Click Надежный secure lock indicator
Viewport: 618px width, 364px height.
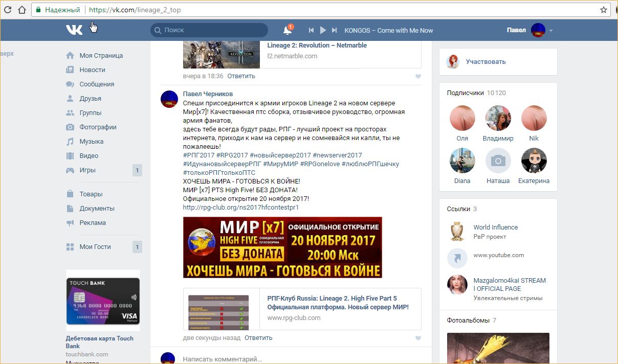click(x=58, y=10)
